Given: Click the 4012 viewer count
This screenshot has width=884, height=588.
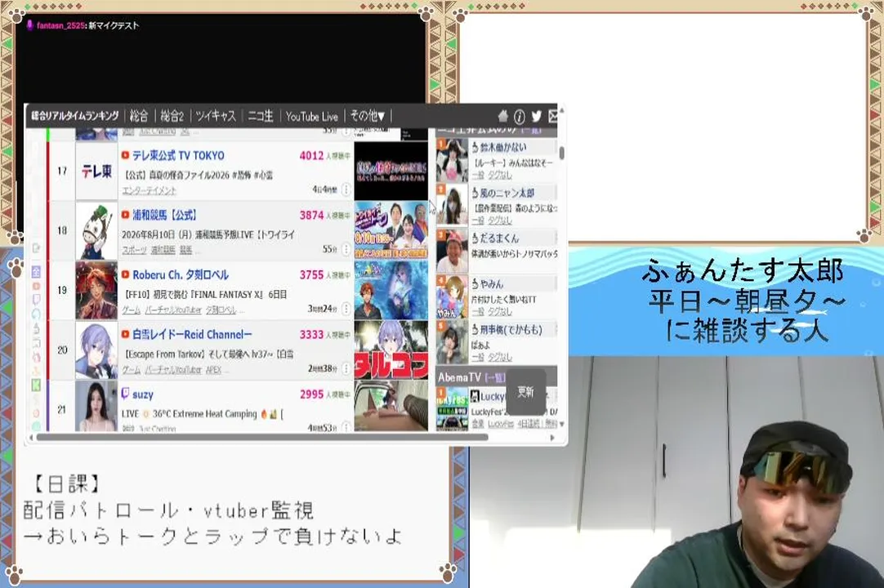Looking at the screenshot, I should coord(311,156).
